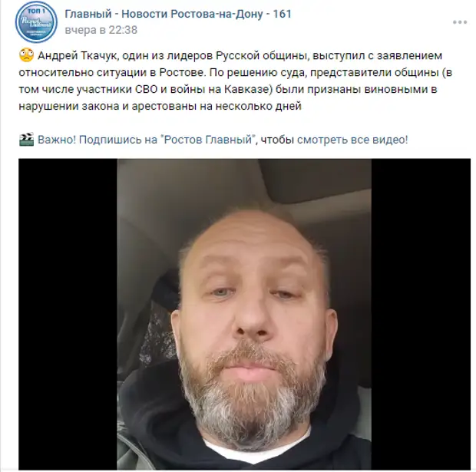This screenshot has height=472, width=476.
Task: Select the clapperboard emoji icon
Action: pos(26,140)
